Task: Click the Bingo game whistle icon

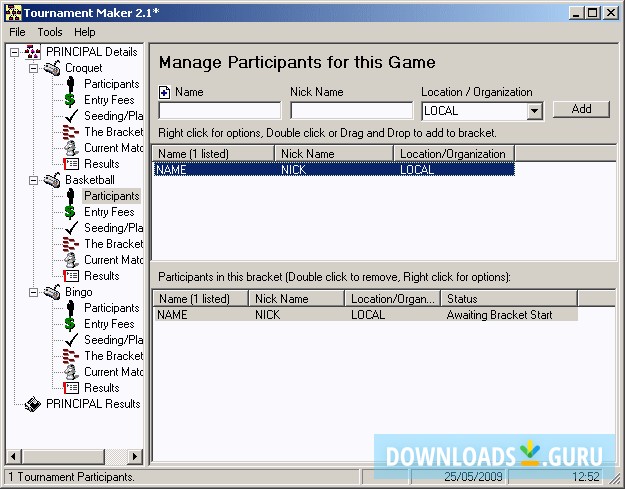Action: (52, 292)
